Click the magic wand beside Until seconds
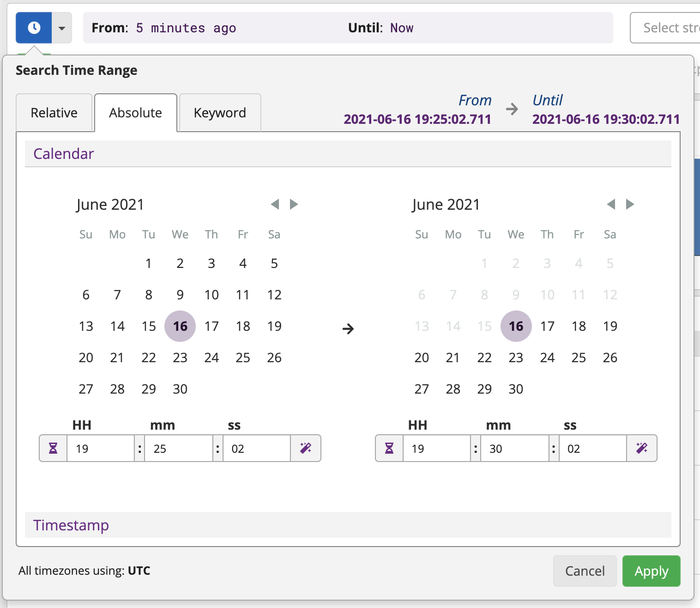Image resolution: width=700 pixels, height=608 pixels. pos(641,448)
